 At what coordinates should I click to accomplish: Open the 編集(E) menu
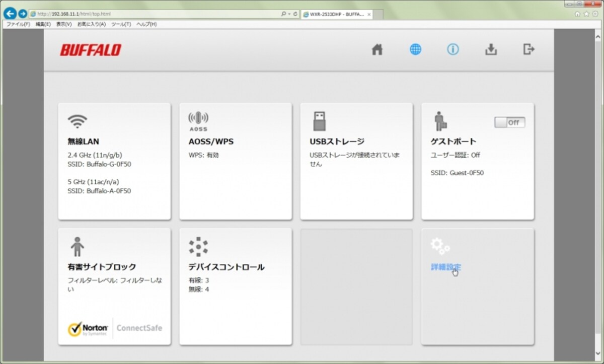[43, 24]
